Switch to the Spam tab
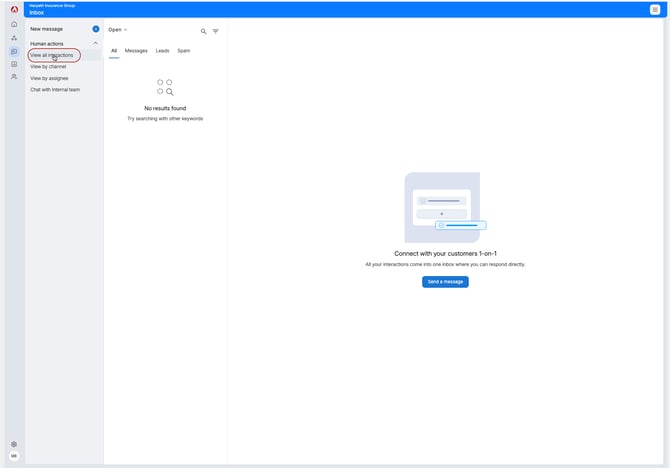Image resolution: width=670 pixels, height=468 pixels. click(184, 51)
